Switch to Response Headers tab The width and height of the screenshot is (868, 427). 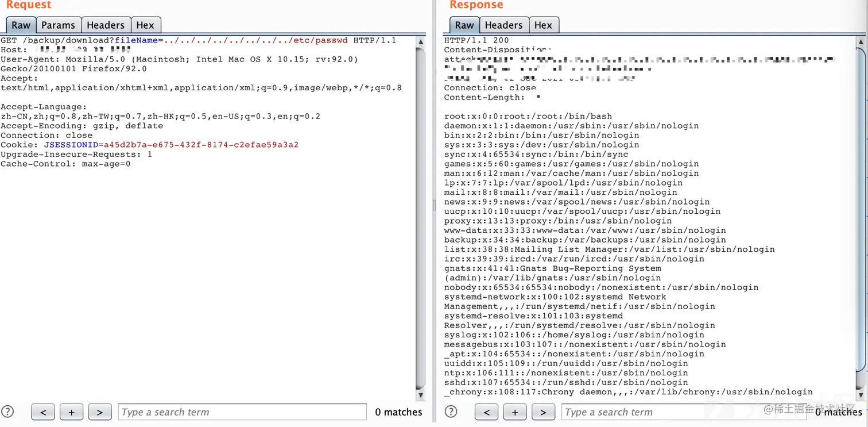point(503,25)
